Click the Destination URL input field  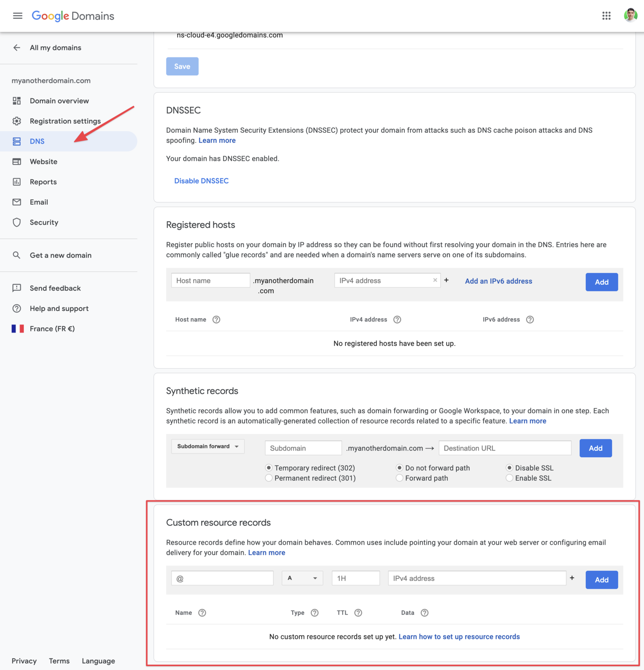pos(504,448)
